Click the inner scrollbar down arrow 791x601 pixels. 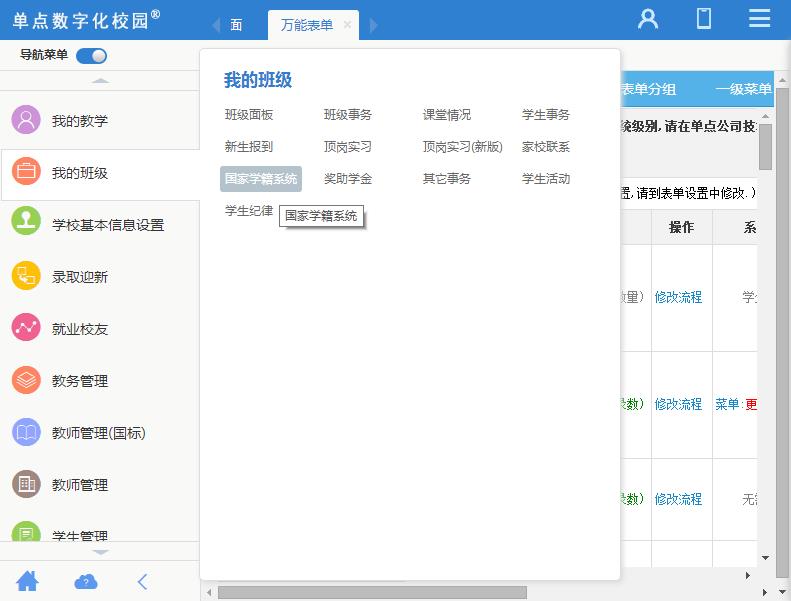pyautogui.click(x=765, y=558)
